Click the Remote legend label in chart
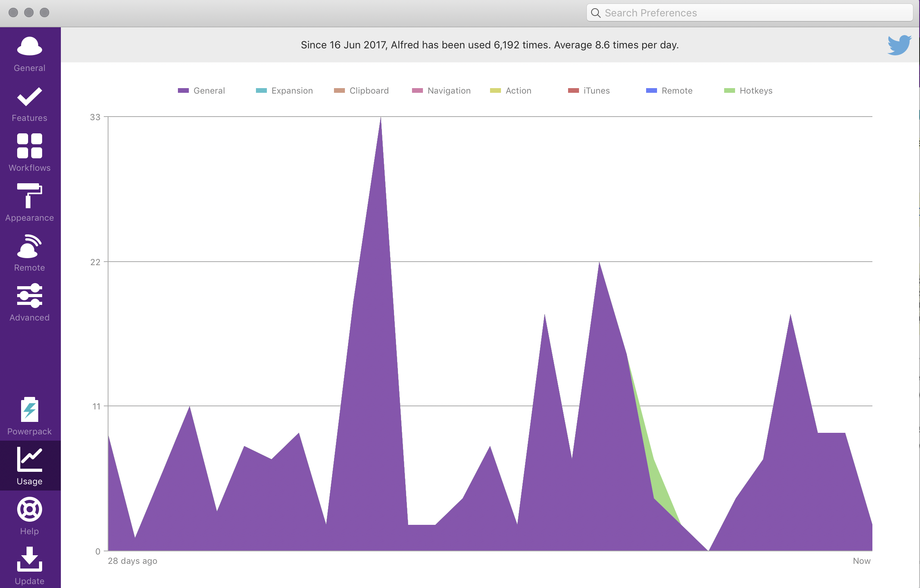The image size is (920, 588). pos(677,90)
